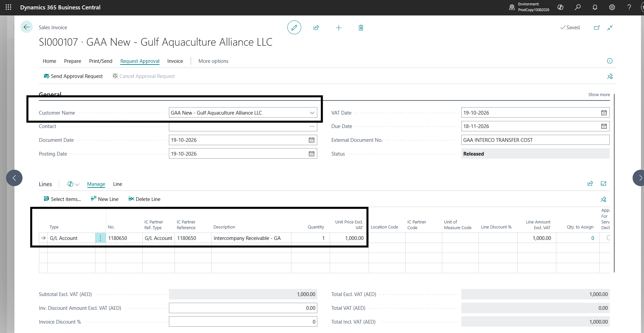Viewport: 644px width, 333px height.
Task: Click the Status field Released
Action: tap(535, 154)
